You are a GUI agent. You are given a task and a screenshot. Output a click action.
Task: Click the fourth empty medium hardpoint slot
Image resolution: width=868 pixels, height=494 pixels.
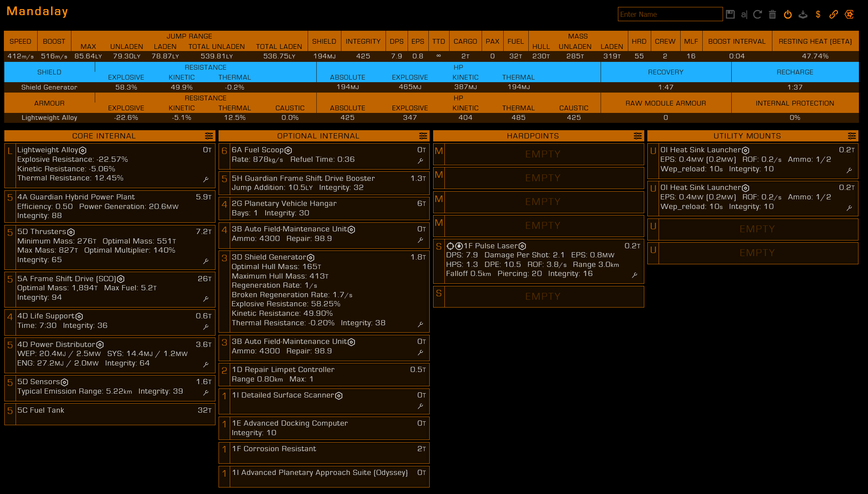coord(539,225)
